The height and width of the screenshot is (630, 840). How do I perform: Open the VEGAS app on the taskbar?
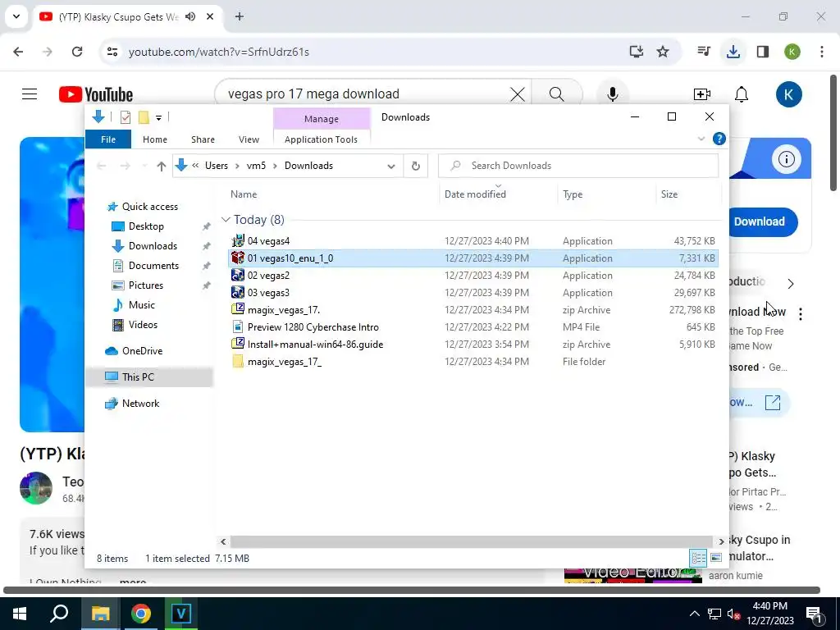[x=181, y=613]
